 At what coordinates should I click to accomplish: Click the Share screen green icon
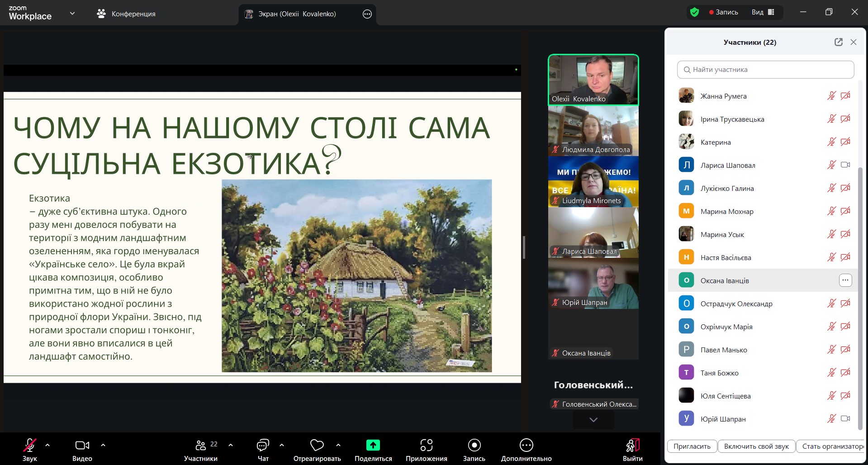click(373, 446)
